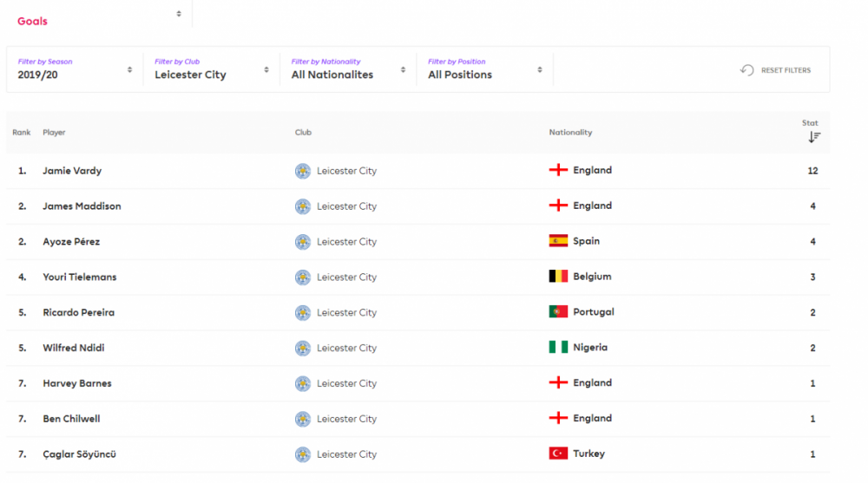Click Jamie Vardy's goal count of 12

point(812,171)
